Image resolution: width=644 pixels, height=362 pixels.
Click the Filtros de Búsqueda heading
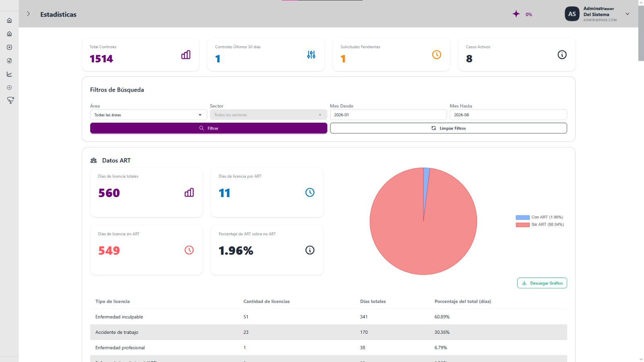[x=117, y=90]
